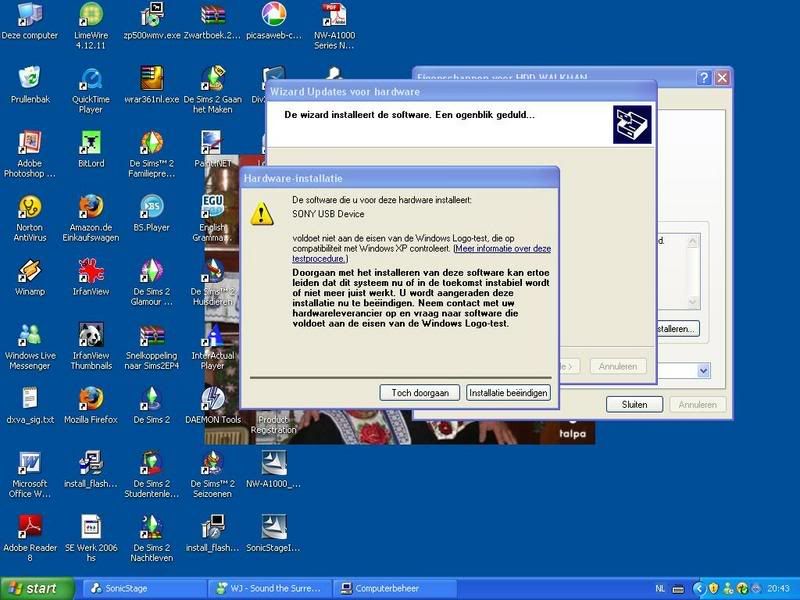The image size is (800, 600).
Task: Select the Prullenbak recycle bin icon
Action: point(30,85)
